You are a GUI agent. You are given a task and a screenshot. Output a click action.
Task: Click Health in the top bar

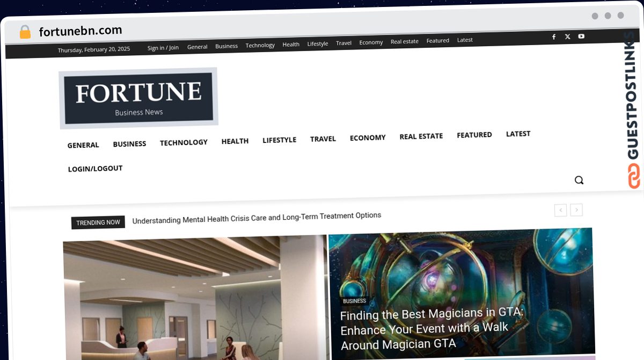click(x=291, y=45)
